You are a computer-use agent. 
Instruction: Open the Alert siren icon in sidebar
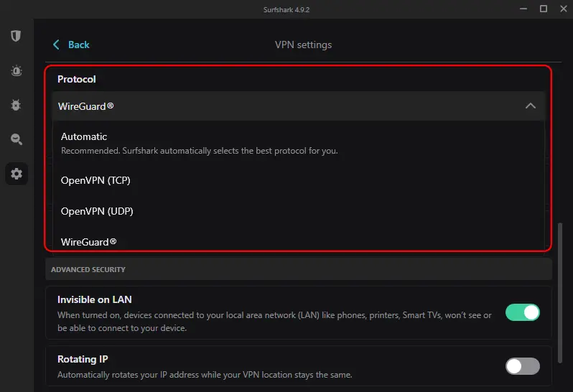(x=16, y=70)
